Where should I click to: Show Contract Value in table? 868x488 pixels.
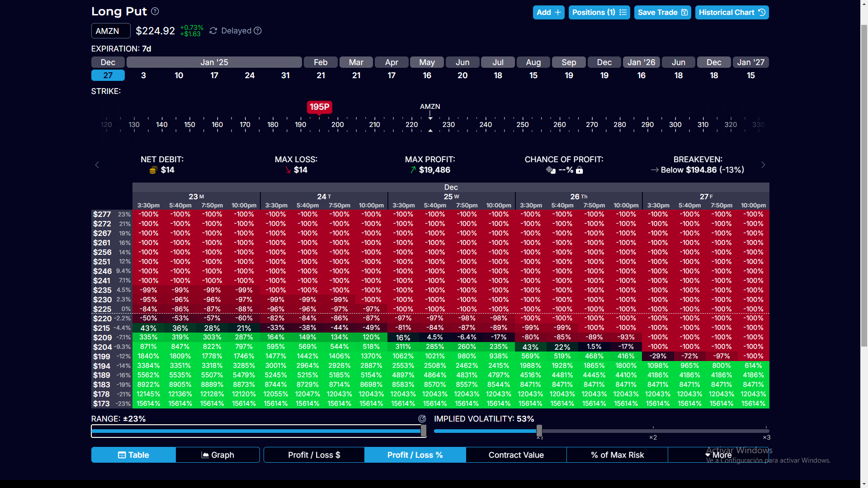pyautogui.click(x=516, y=455)
